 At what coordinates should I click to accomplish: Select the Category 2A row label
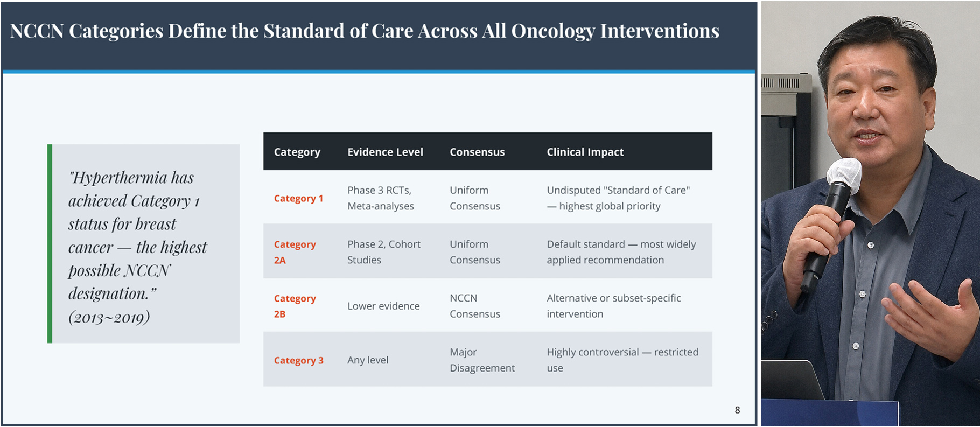tap(295, 252)
